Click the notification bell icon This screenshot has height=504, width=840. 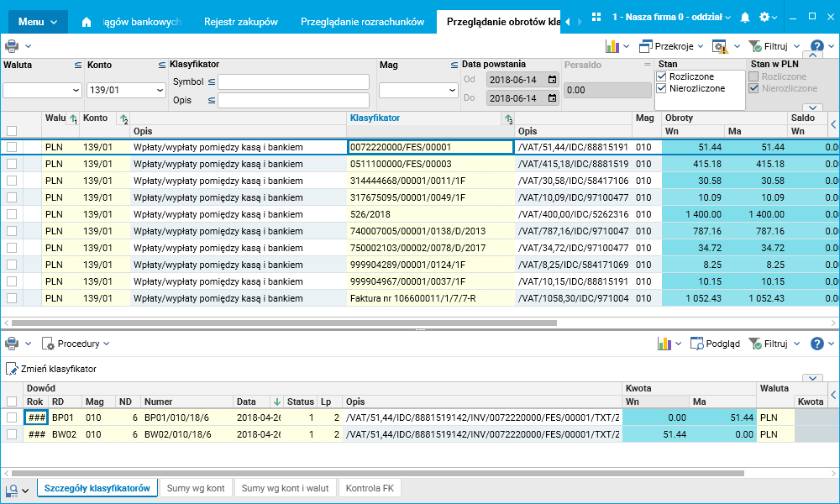pos(744,18)
